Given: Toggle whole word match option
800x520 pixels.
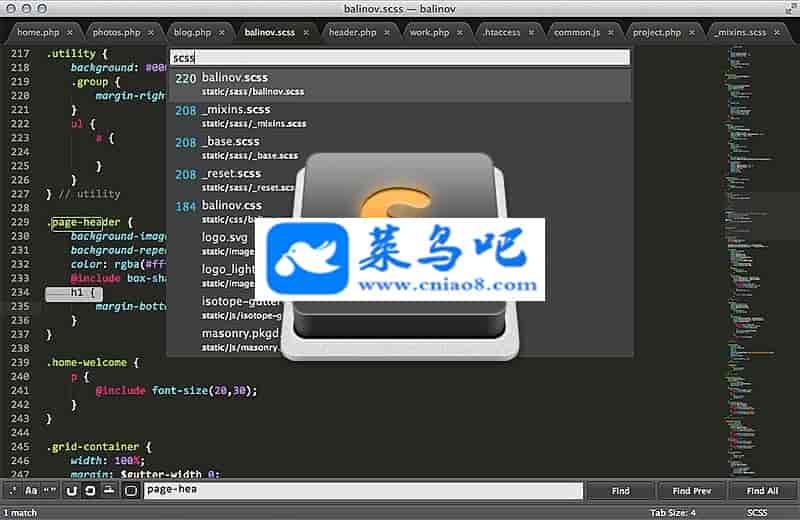Looking at the screenshot, I should pyautogui.click(x=49, y=491).
